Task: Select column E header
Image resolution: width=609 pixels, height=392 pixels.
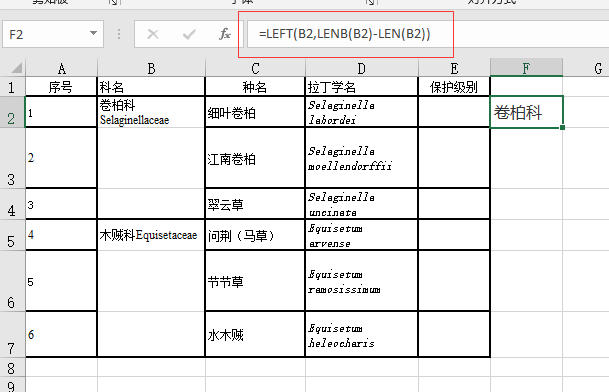Action: point(454,68)
